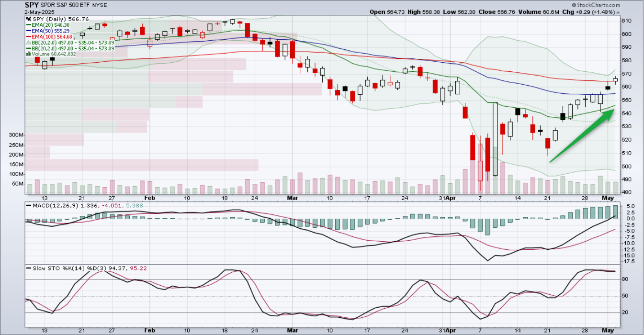
Task: Click the shaded Bollinger Band area legend icon
Action: coord(29,43)
